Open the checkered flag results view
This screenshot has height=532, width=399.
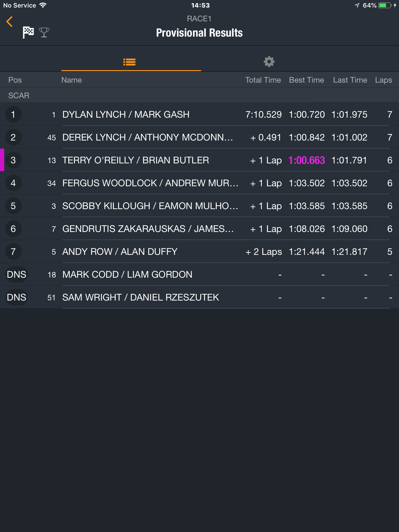(x=28, y=32)
